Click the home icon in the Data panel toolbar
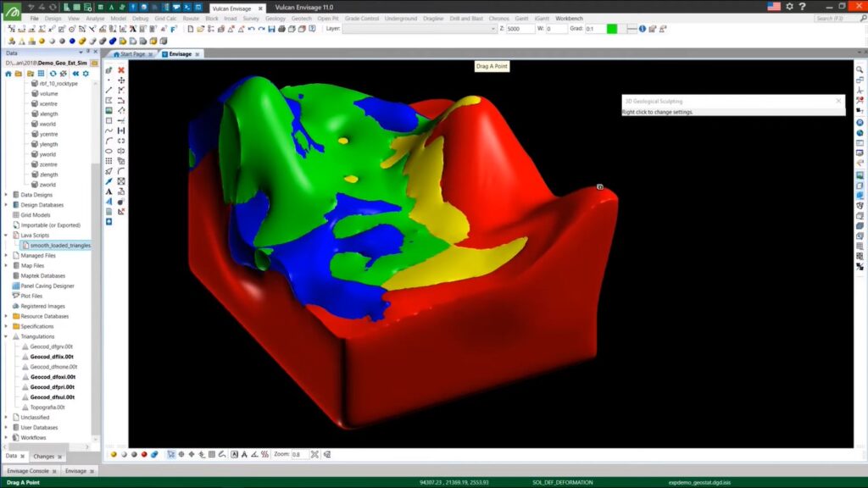Image resolution: width=868 pixels, height=488 pixels. coord(8,74)
